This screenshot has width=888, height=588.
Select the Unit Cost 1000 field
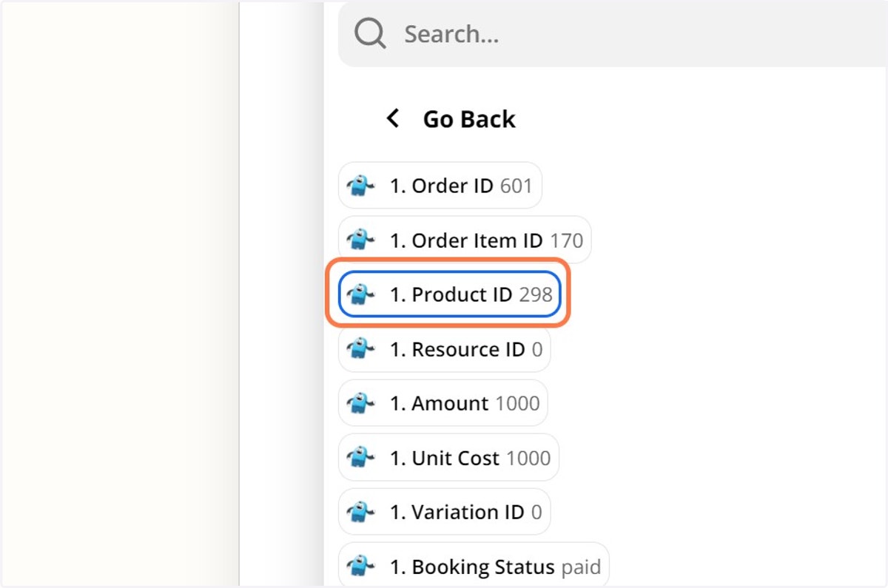(448, 458)
